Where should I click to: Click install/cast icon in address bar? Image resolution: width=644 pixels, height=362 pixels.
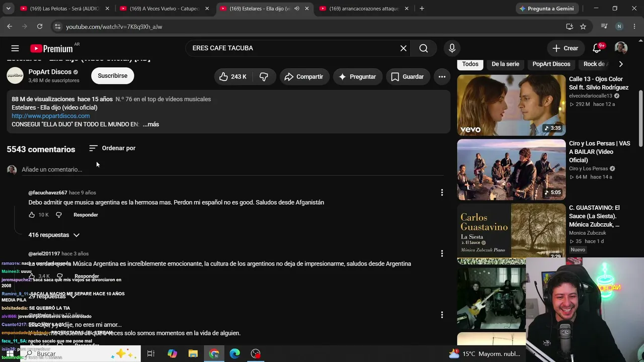(570, 27)
